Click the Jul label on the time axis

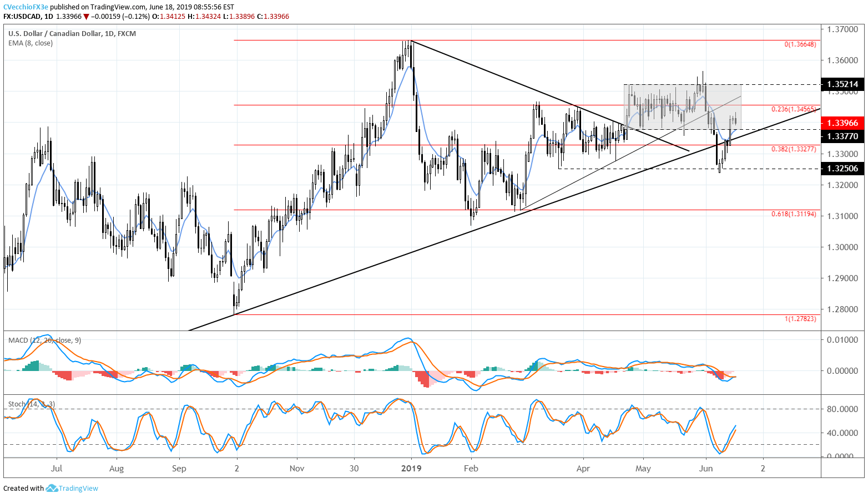click(x=56, y=468)
